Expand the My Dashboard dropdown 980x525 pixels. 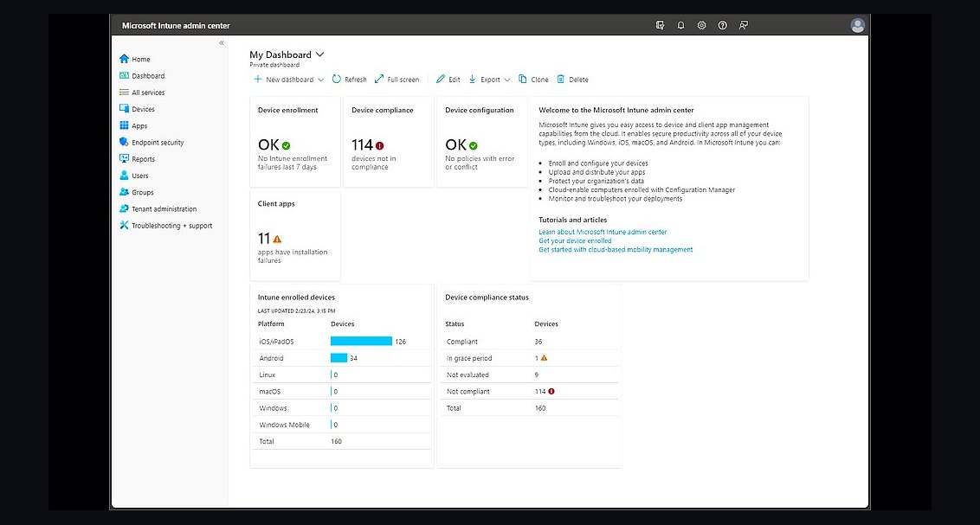[320, 54]
